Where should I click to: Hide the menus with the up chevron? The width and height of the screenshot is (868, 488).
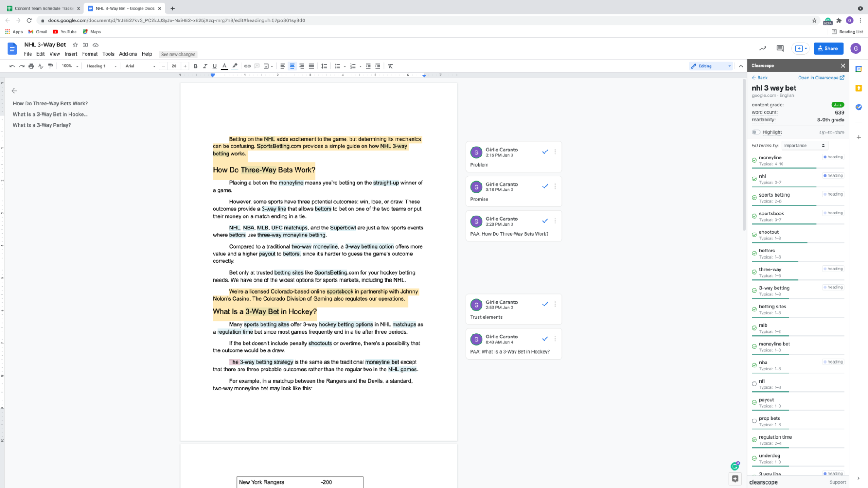coord(741,66)
